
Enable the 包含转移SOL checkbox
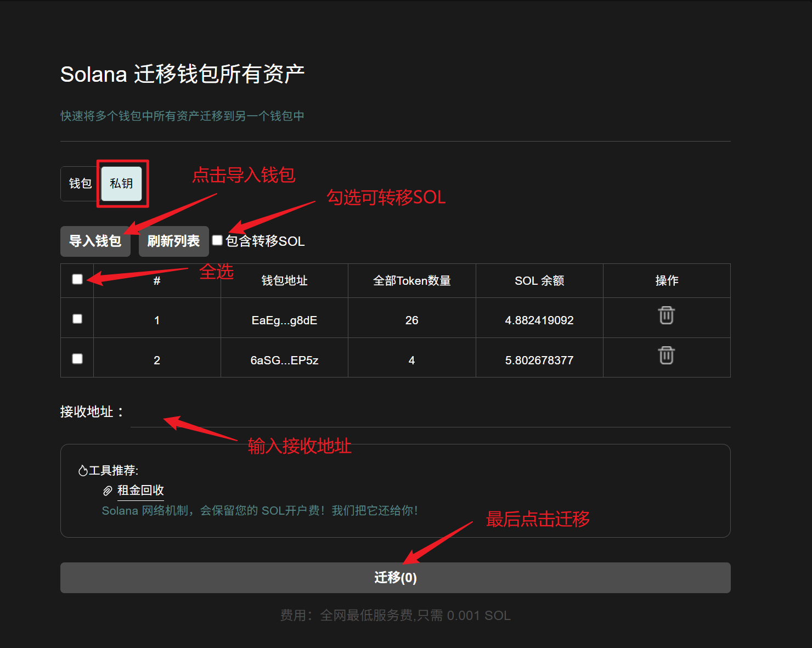pyautogui.click(x=217, y=240)
